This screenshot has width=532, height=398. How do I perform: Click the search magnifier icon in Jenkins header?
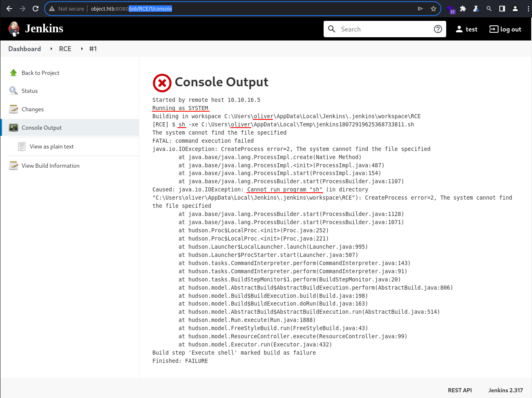332,29
